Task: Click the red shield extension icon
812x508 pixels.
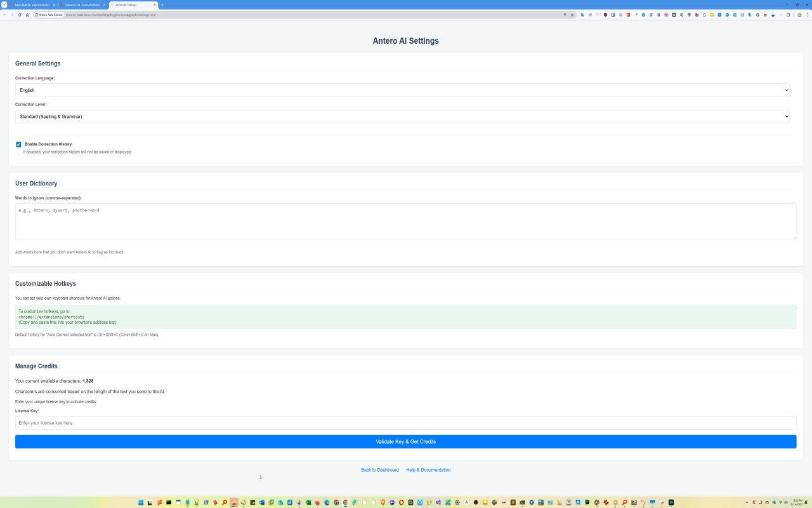Action: tap(605, 15)
